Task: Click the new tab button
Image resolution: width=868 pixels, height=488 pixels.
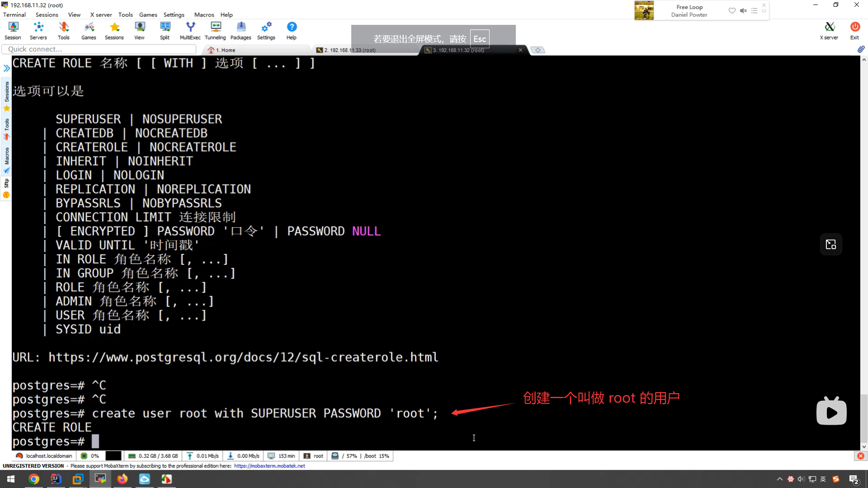Action: coord(538,50)
